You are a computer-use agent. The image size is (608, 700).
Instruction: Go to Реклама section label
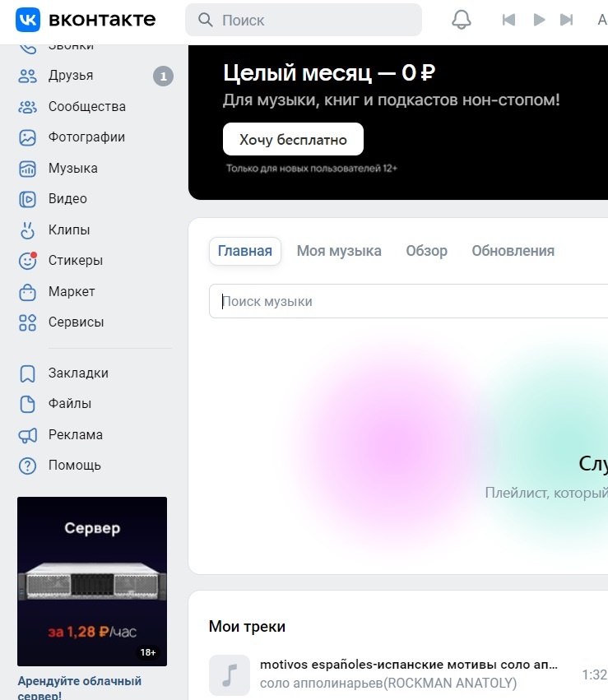pos(76,435)
